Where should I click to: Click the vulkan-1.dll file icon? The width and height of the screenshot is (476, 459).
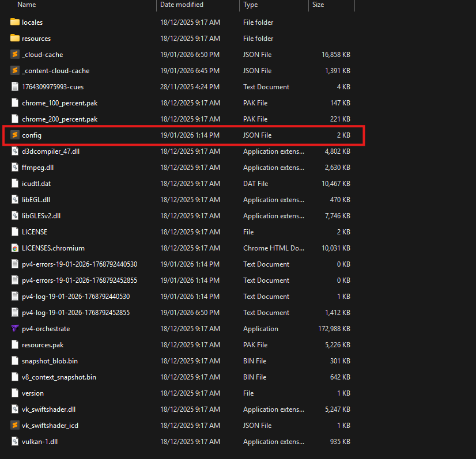click(15, 441)
